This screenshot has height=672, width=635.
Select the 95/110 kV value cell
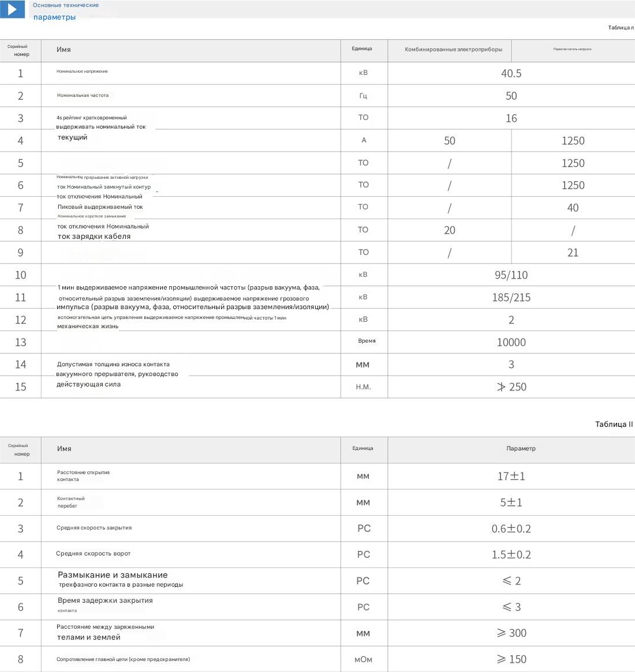pyautogui.click(x=511, y=275)
